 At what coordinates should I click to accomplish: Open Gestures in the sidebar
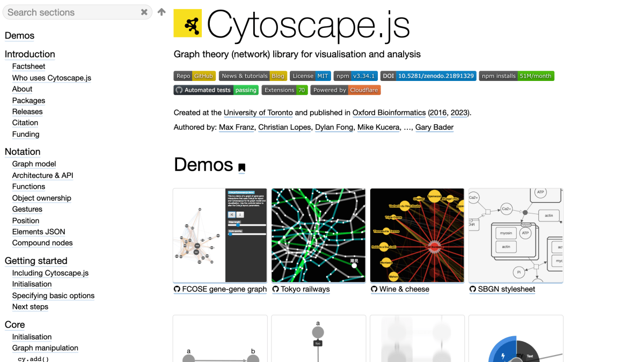pyautogui.click(x=27, y=209)
